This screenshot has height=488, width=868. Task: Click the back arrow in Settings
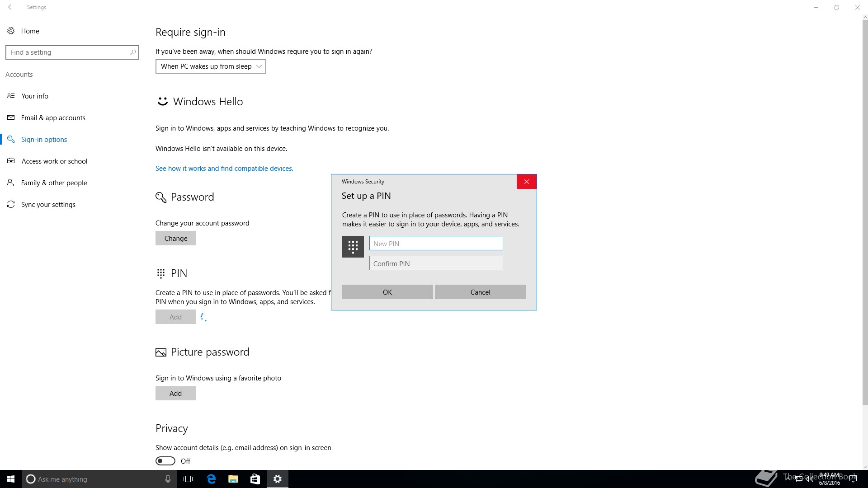[x=11, y=7]
